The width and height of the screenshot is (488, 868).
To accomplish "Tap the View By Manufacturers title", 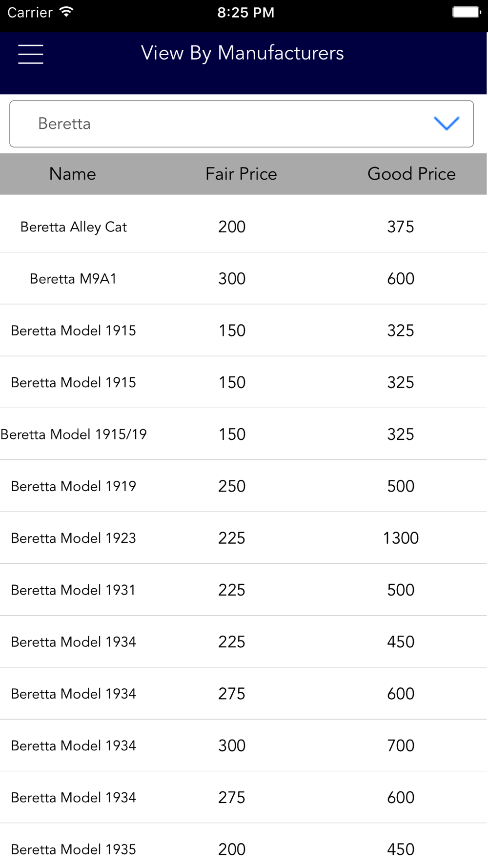I will click(243, 53).
